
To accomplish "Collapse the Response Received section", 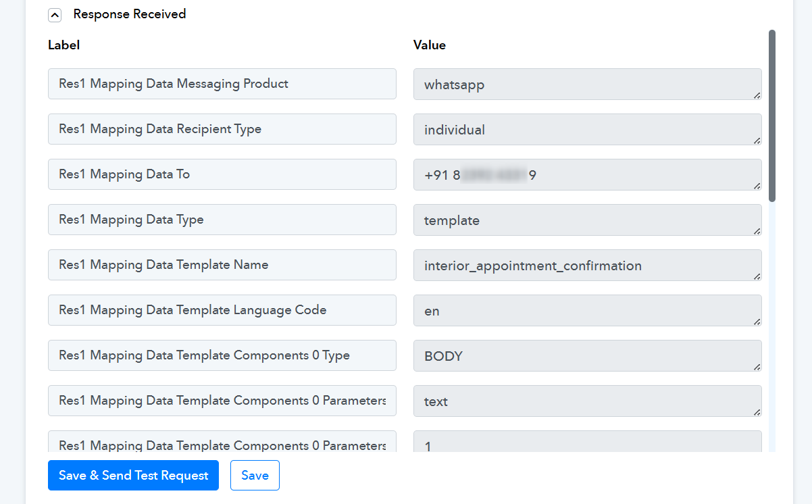I will click(x=55, y=15).
